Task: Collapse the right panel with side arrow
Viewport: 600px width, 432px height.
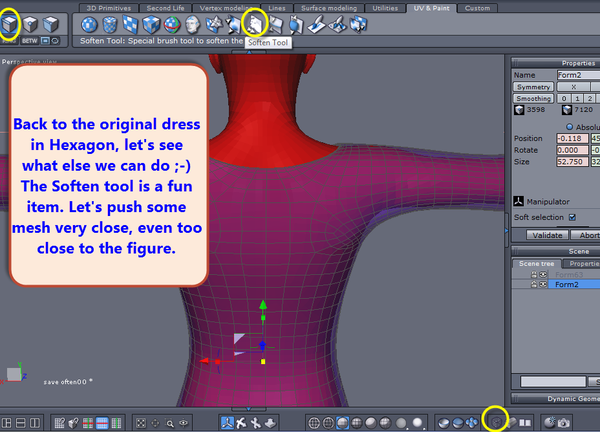Action: pos(507,231)
